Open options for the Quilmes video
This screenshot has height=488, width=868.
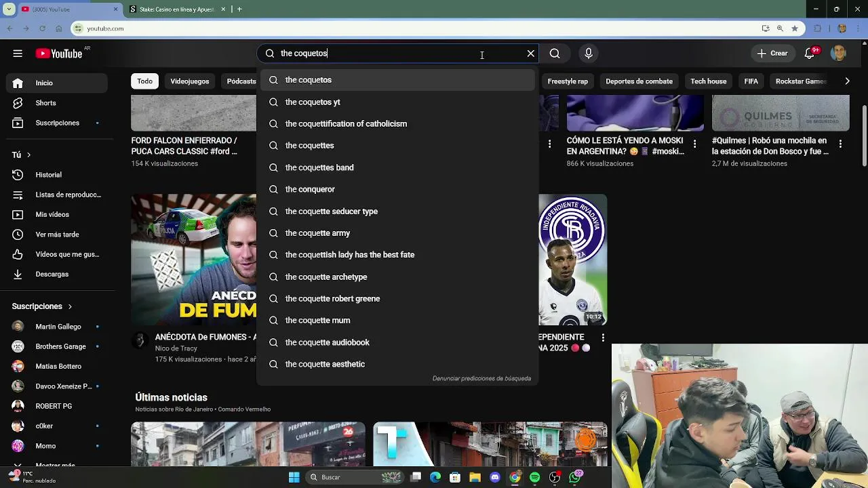pyautogui.click(x=840, y=144)
